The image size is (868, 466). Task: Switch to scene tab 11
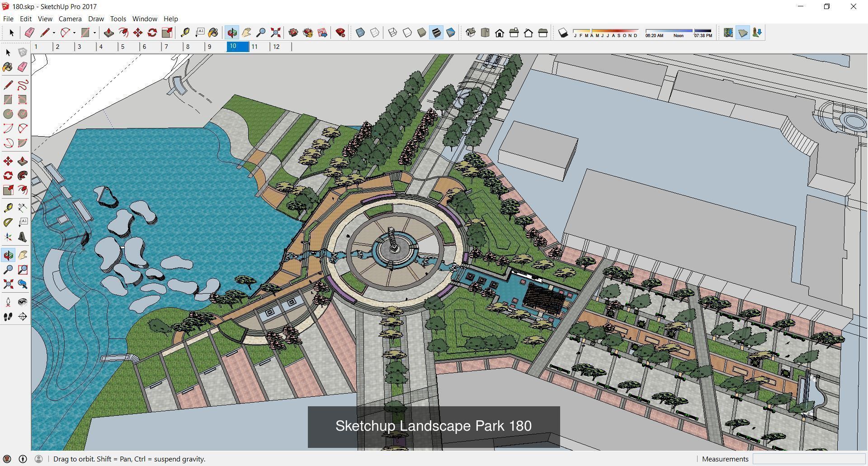(259, 47)
